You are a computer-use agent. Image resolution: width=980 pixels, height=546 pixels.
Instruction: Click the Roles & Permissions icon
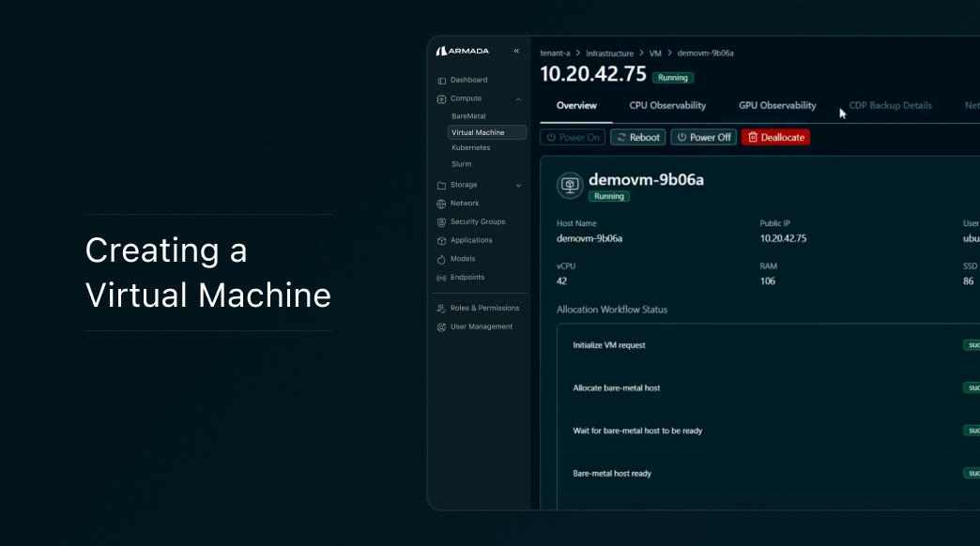click(x=442, y=309)
